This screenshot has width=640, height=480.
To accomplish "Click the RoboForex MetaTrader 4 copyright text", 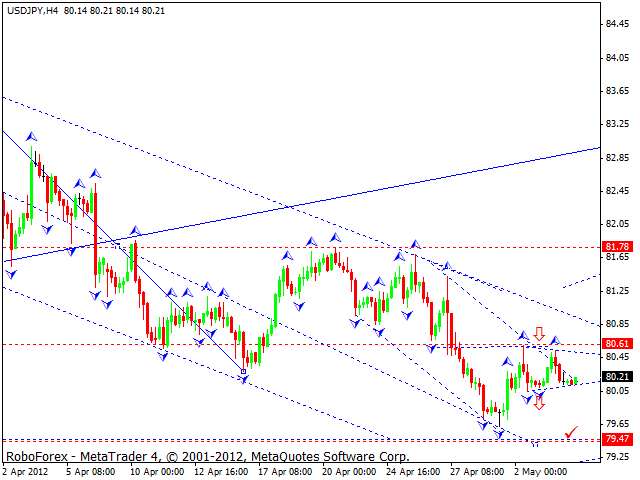I will pyautogui.click(x=208, y=456).
